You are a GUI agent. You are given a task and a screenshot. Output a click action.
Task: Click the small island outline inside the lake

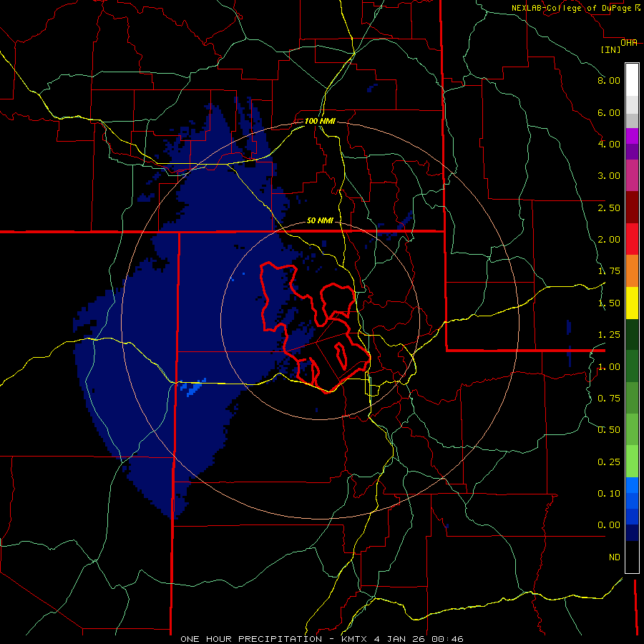(x=341, y=356)
